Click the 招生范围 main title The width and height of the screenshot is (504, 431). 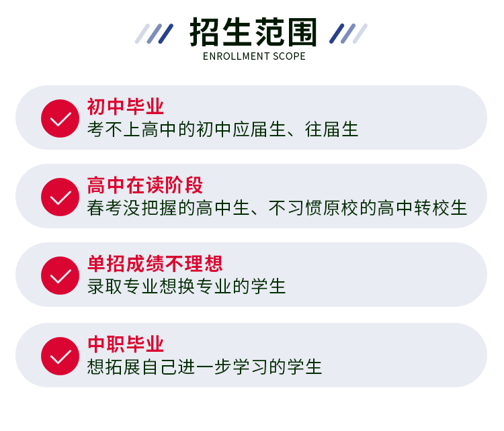pos(253,32)
